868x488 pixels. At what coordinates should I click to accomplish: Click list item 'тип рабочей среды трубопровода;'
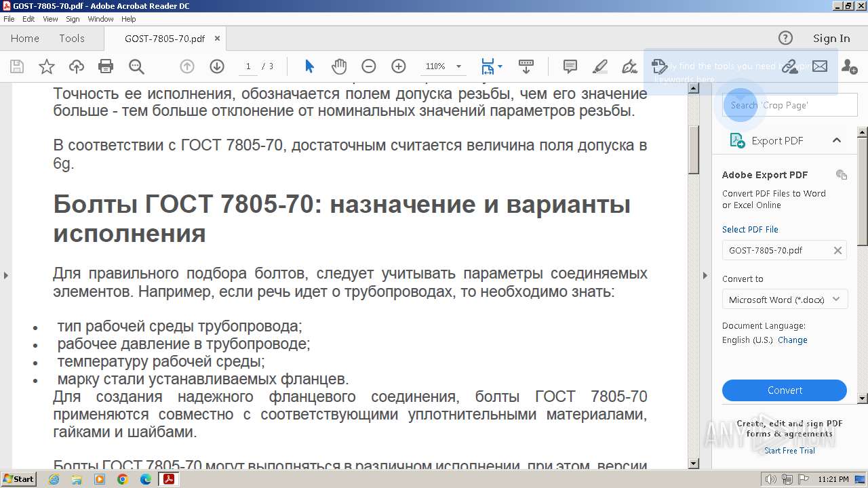(180, 326)
